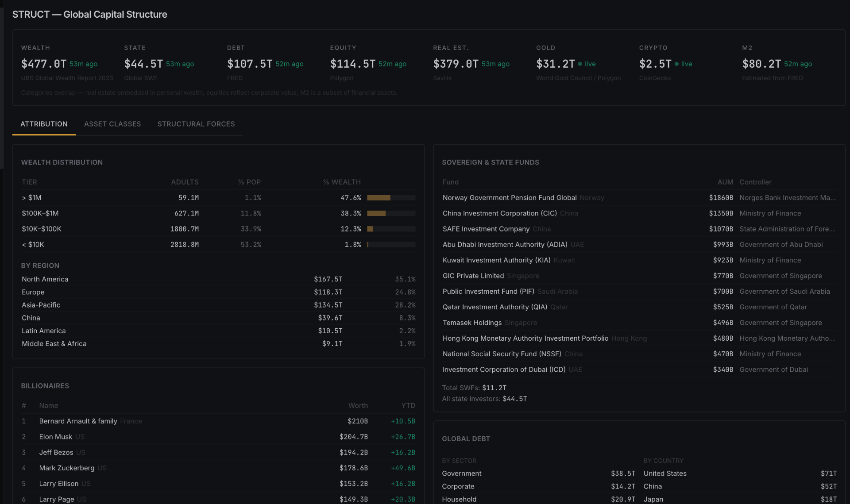Viewport: 850px width, 504px height.
Task: Click the green live dot beside Crypto
Action: [676, 64]
